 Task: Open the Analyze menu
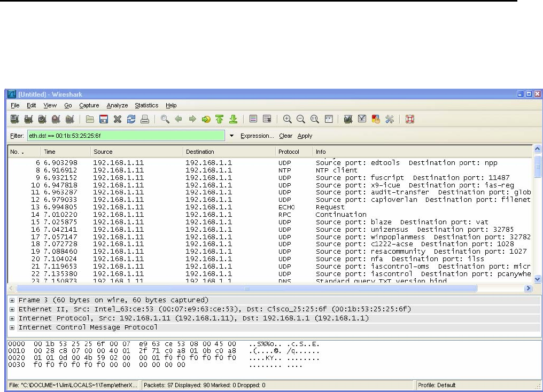(x=117, y=105)
